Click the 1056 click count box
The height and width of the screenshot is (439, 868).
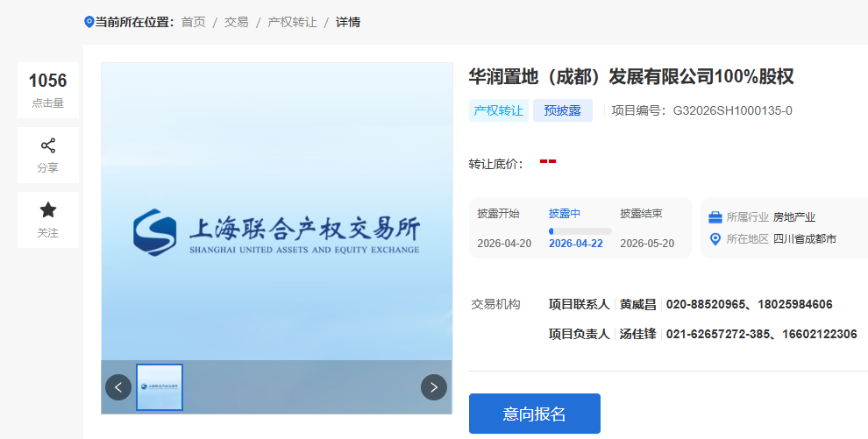pyautogui.click(x=48, y=90)
